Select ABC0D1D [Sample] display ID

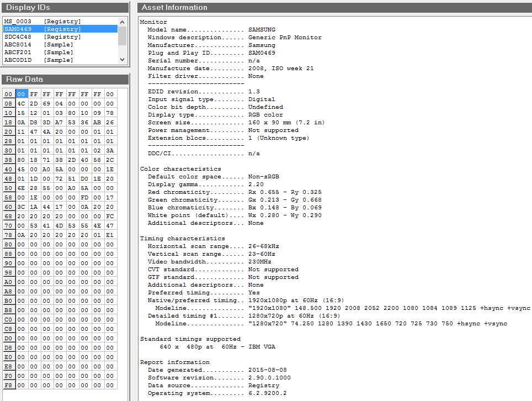coord(60,60)
